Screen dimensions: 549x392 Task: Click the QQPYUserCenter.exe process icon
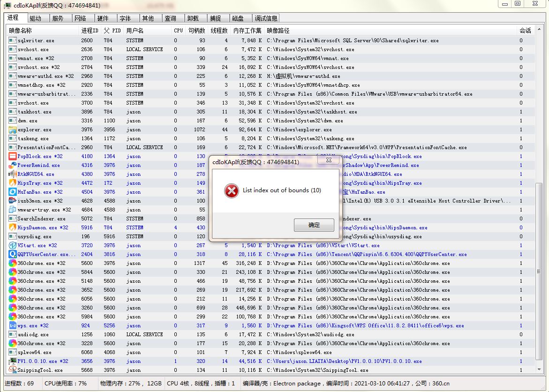point(13,254)
